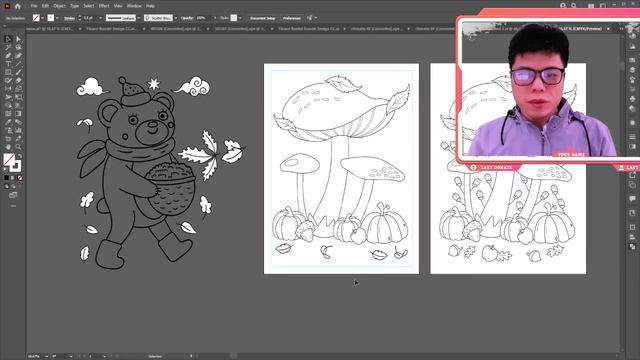Screen dimensions: 640x360
Task: Set paint mode to Gradient
Action: point(13,178)
